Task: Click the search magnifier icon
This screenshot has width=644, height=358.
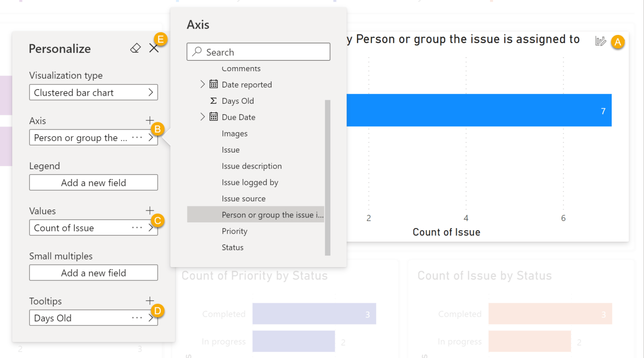Action: pos(196,52)
